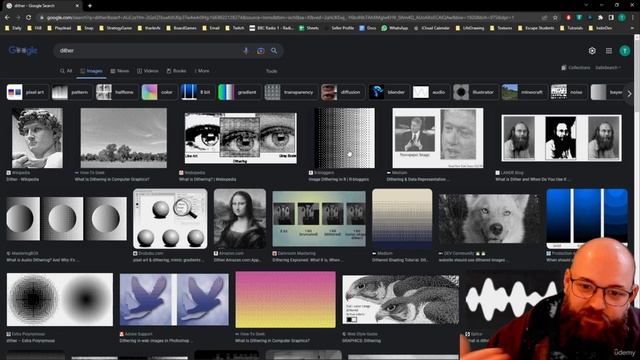Filter by the gradient chip
Image resolution: width=640 pixels, height=360 pixels.
tap(239, 92)
